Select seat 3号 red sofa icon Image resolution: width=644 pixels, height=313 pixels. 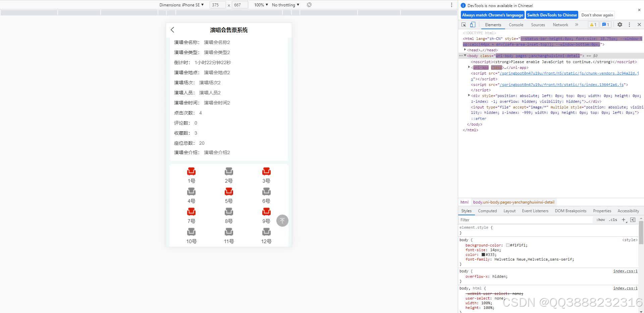(x=266, y=172)
